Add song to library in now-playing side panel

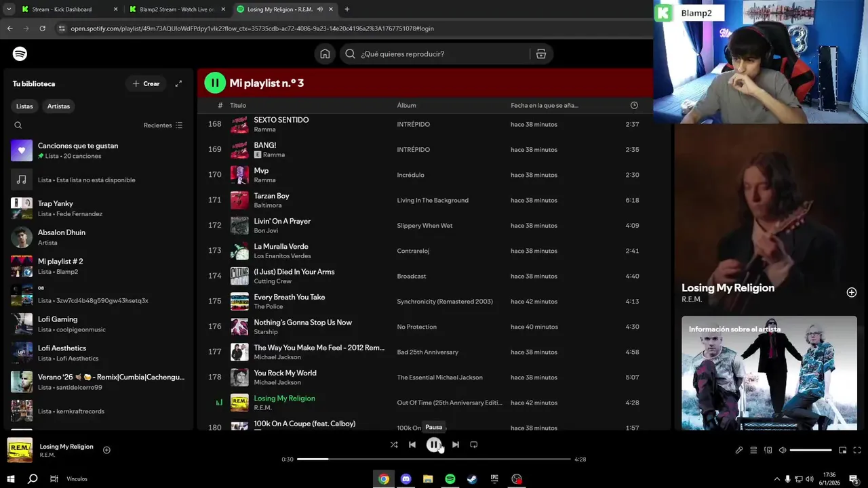point(852,293)
